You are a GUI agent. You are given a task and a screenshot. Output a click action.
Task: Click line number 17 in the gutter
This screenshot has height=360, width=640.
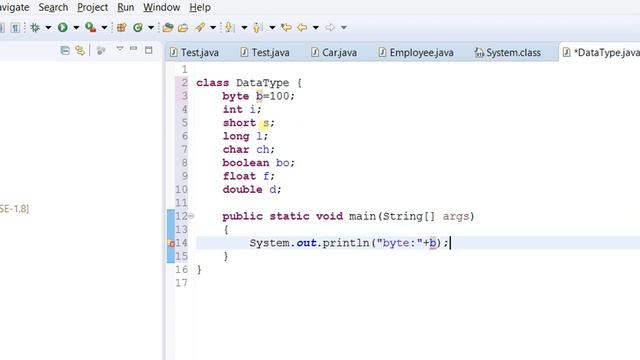tap(182, 283)
